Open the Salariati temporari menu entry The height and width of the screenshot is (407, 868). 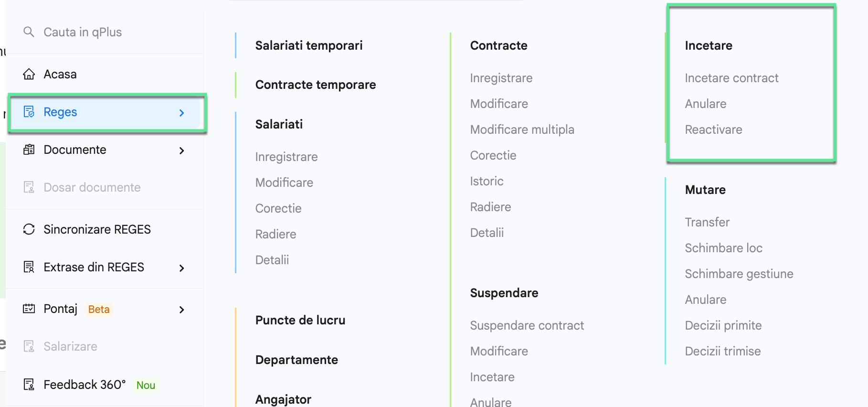[308, 45]
